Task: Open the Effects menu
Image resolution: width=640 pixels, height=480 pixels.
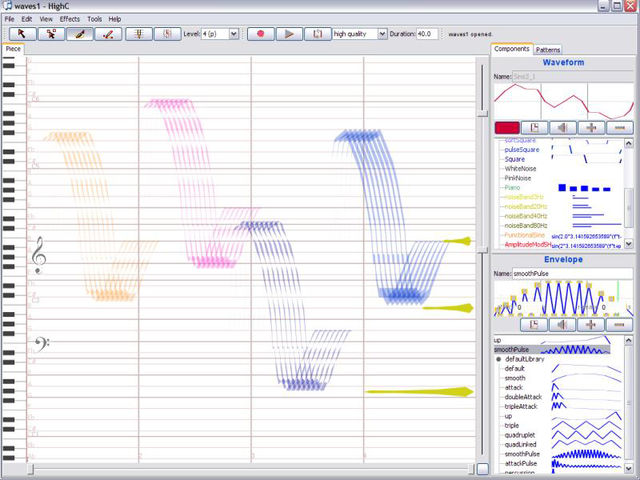Action: (x=70, y=19)
